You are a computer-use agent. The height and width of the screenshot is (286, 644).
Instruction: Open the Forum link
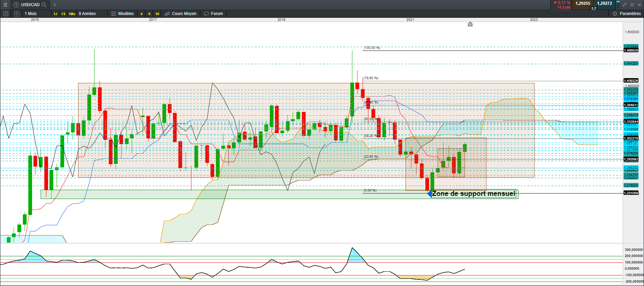click(214, 14)
